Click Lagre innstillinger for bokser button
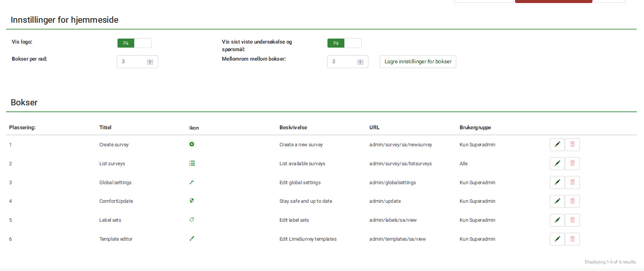 tap(418, 62)
